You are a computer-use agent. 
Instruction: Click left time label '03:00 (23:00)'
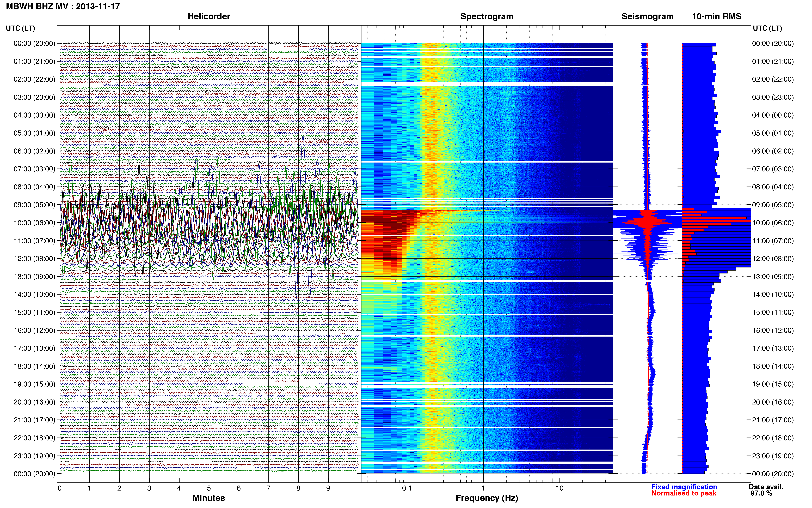tap(34, 97)
